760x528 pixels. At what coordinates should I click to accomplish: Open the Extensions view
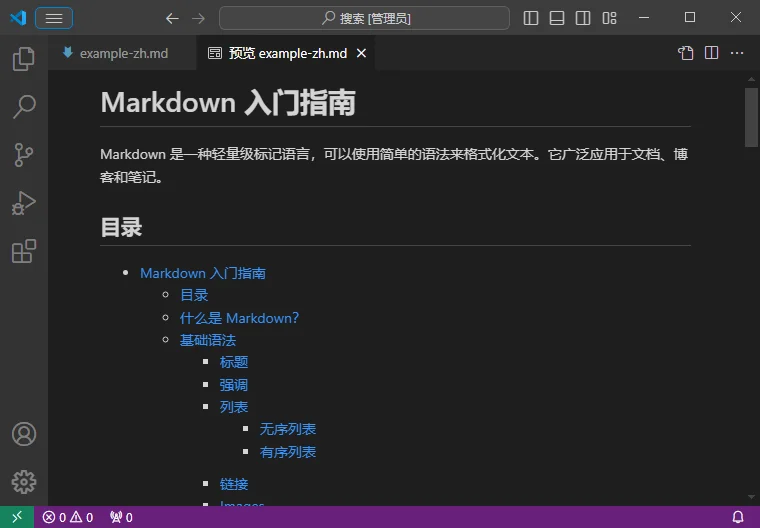23,251
